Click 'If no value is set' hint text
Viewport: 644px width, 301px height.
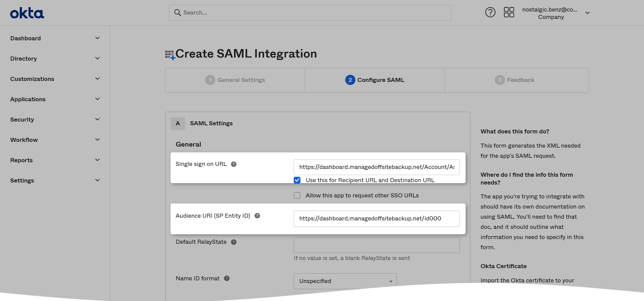352,258
